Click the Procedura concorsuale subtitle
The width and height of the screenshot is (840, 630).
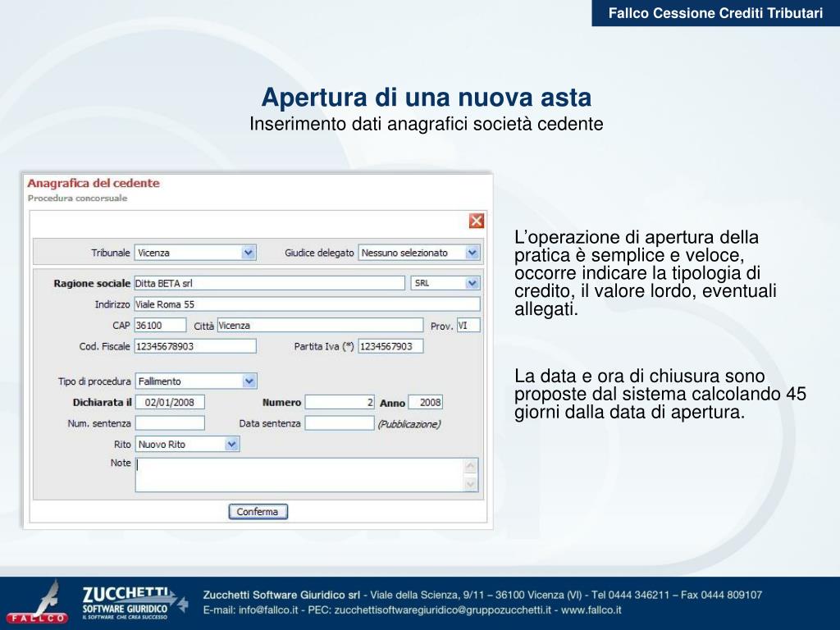point(78,199)
